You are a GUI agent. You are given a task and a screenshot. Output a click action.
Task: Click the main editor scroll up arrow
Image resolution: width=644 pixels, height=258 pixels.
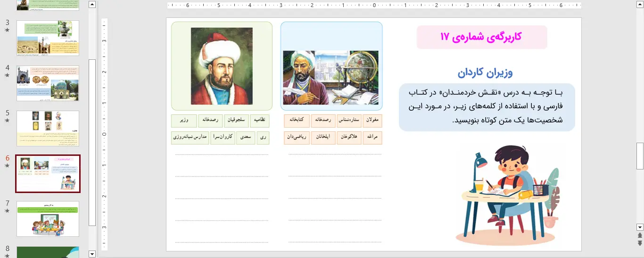click(640, 5)
